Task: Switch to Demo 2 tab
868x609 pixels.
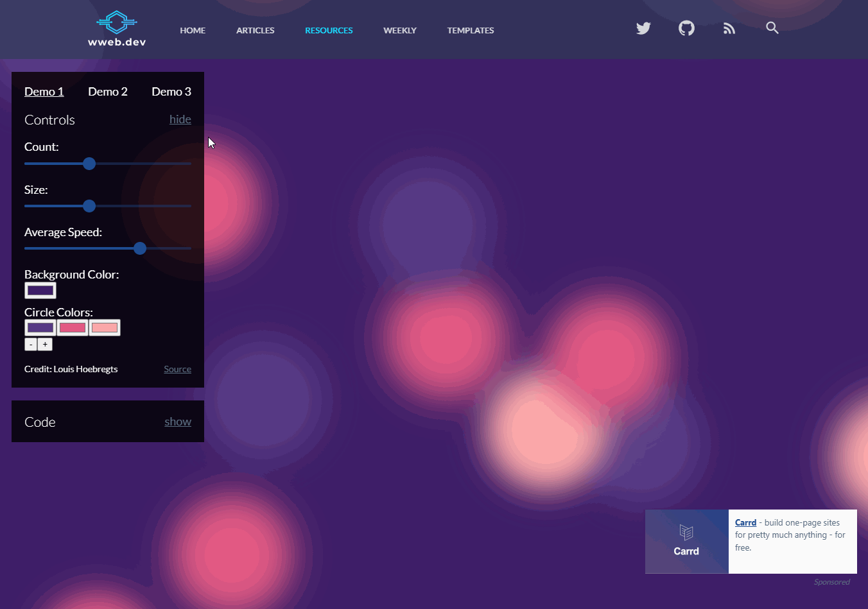Action: pos(108,92)
